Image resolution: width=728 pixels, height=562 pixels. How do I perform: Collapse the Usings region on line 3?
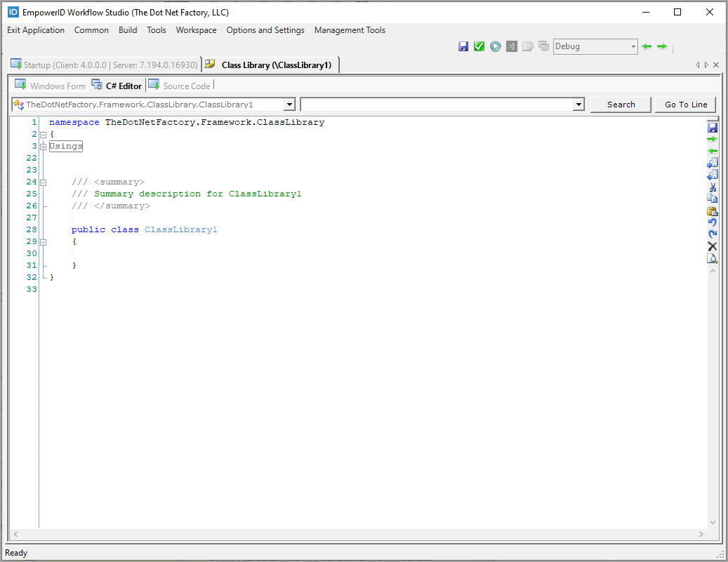[43, 146]
